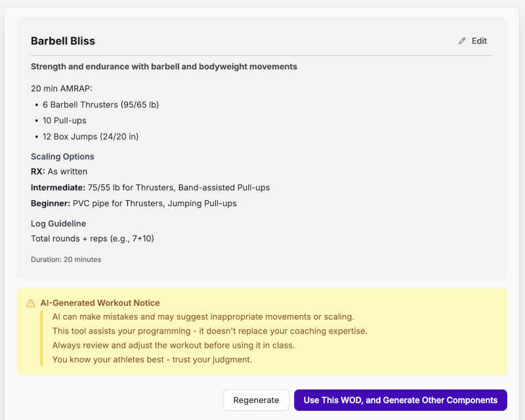Click the Beginner scaling option line
This screenshot has width=525, height=420.
(x=134, y=203)
